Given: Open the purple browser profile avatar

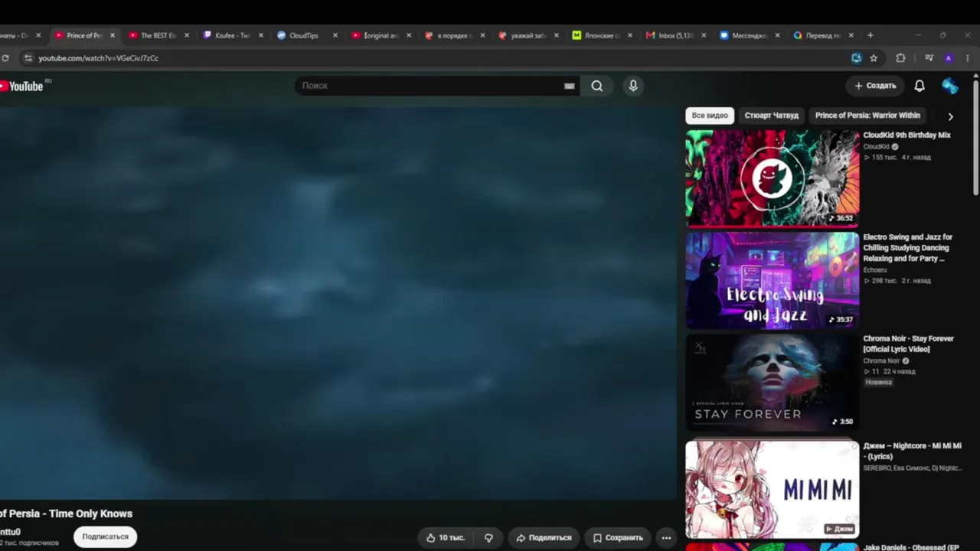Looking at the screenshot, I should click(949, 58).
